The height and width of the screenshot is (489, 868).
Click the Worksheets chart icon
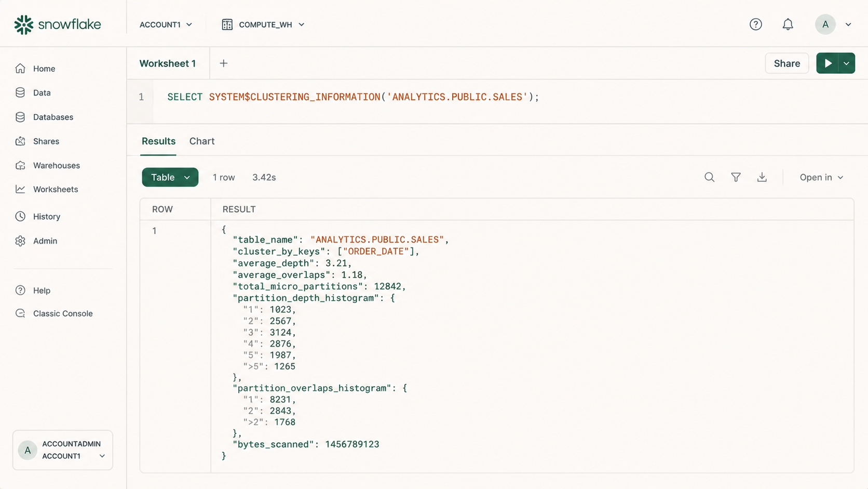(x=20, y=189)
